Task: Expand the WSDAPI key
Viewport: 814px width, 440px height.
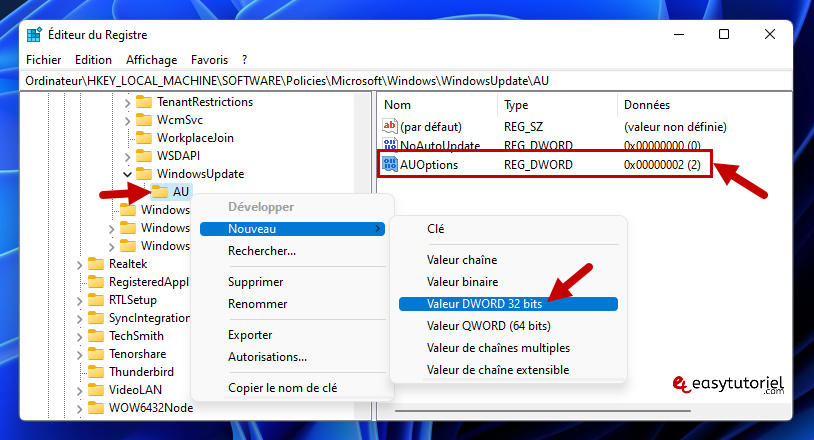Action: pyautogui.click(x=128, y=157)
